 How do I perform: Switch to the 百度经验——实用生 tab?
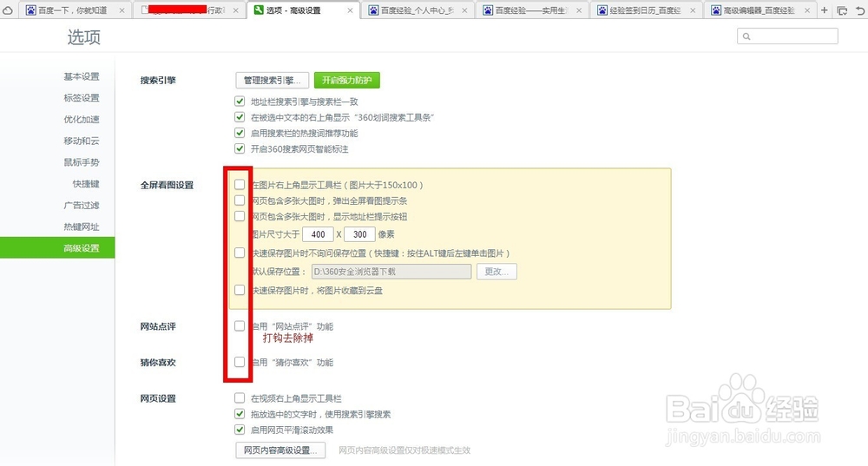[531, 10]
